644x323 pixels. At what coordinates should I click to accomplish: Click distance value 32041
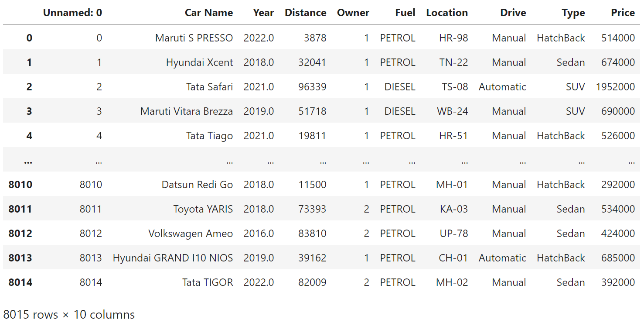point(313,62)
